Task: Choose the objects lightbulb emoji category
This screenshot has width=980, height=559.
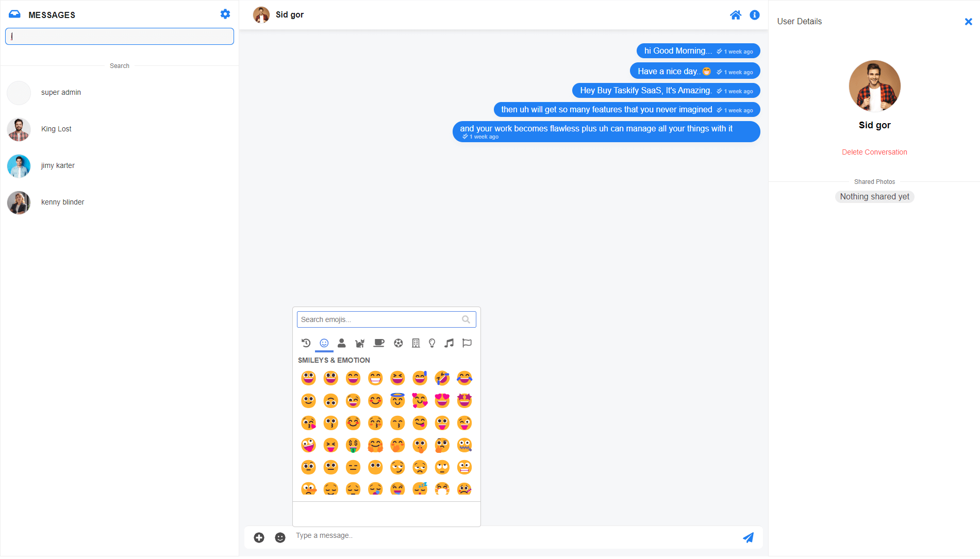Action: pyautogui.click(x=432, y=343)
